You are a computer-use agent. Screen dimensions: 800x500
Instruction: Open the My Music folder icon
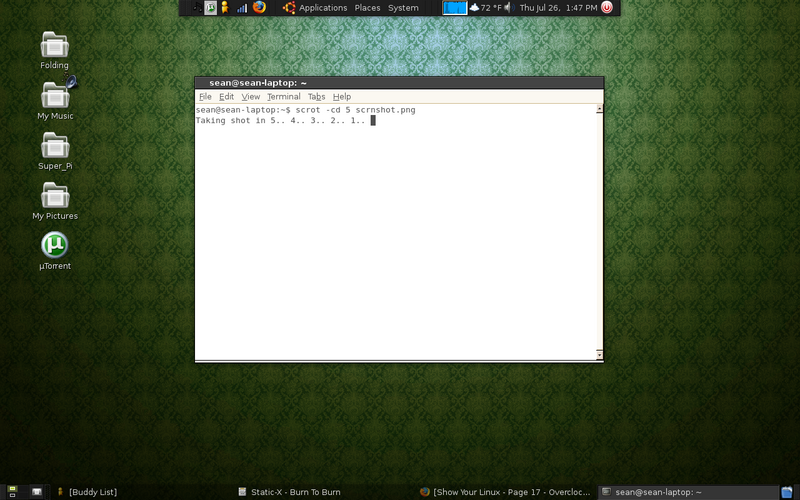point(55,100)
